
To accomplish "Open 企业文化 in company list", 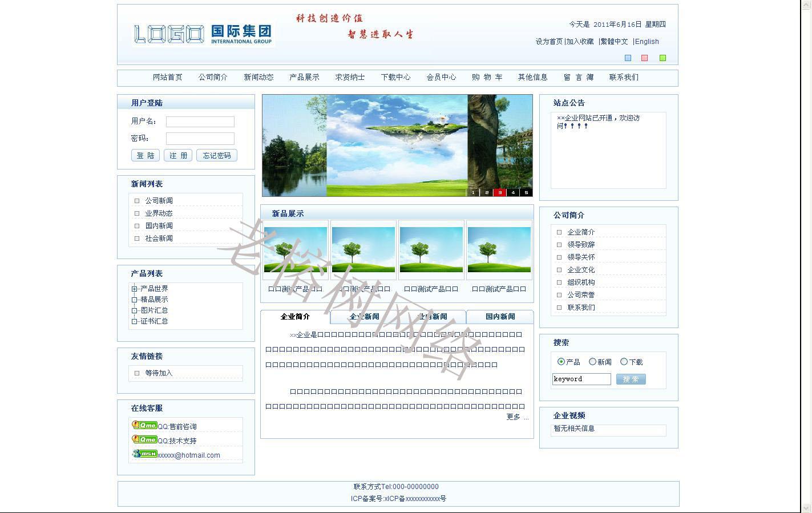I will point(581,270).
